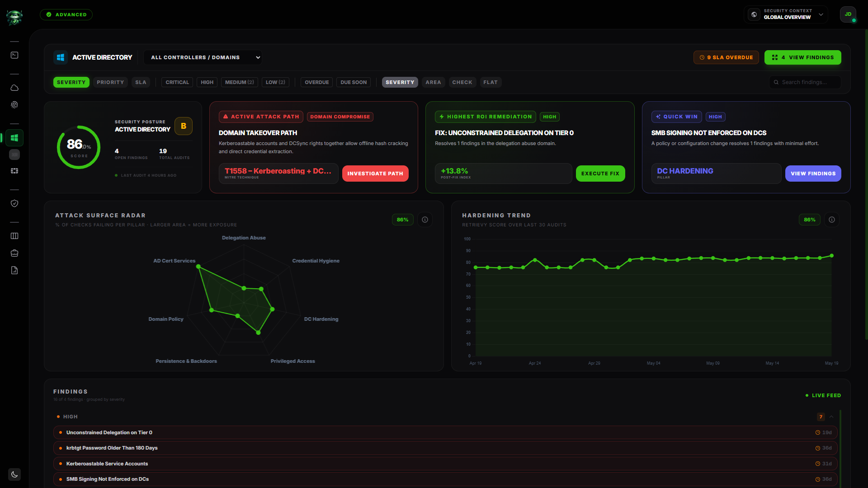The image size is (868, 488).
Task: Collapse the High findings group chevron
Action: (831, 417)
